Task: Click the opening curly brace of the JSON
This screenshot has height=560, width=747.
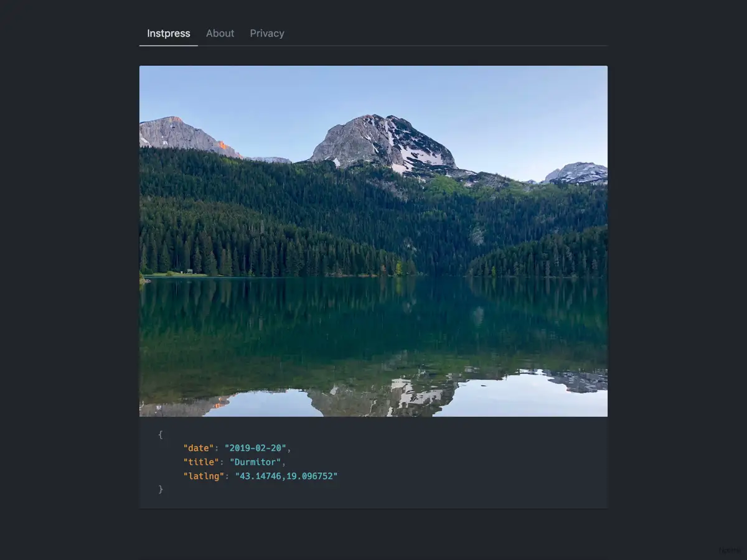Action: [x=161, y=434]
